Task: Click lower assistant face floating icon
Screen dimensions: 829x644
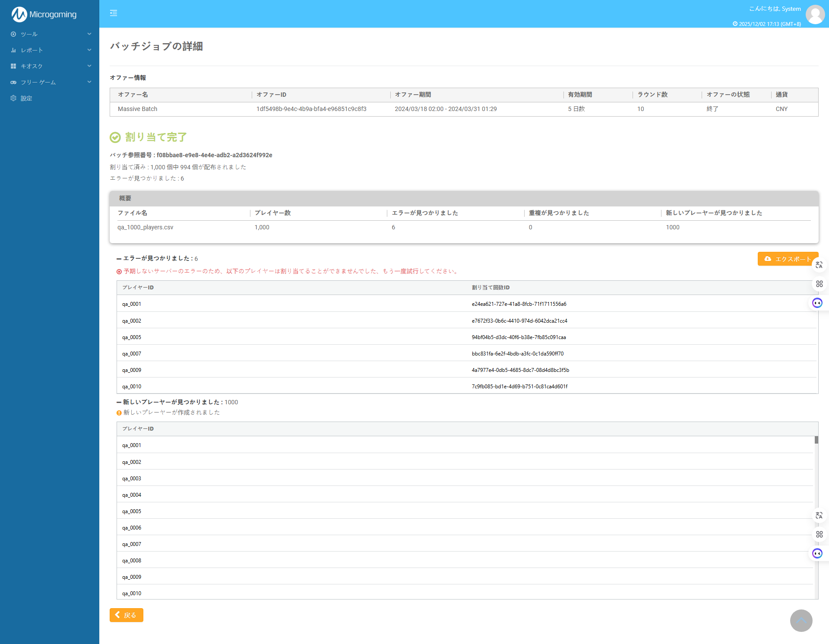Action: click(817, 553)
